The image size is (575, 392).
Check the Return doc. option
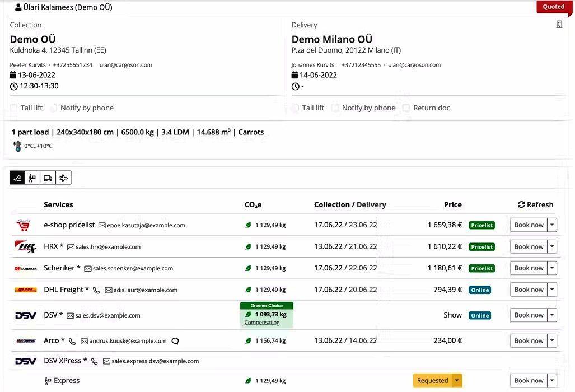(x=406, y=108)
